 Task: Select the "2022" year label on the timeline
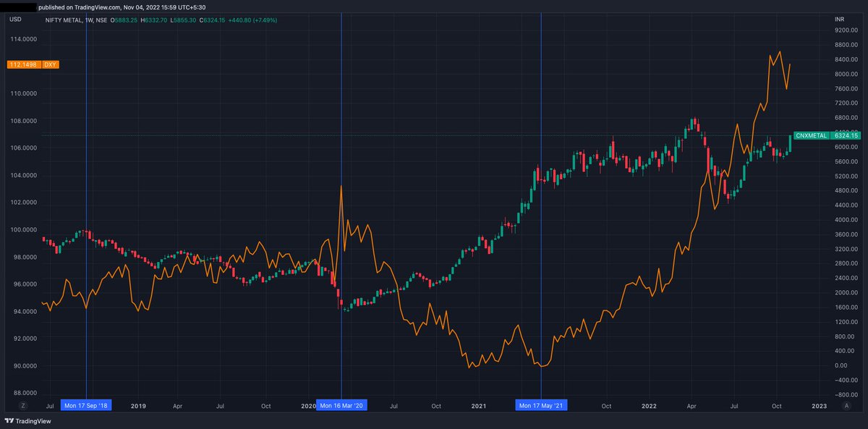pos(649,406)
